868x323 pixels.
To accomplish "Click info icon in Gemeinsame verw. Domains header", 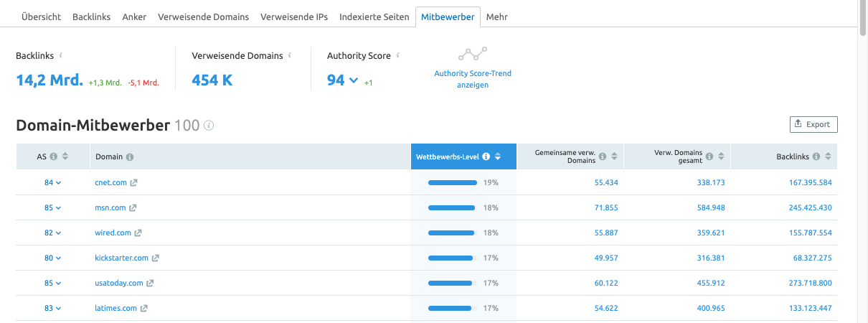I will coord(603,156).
